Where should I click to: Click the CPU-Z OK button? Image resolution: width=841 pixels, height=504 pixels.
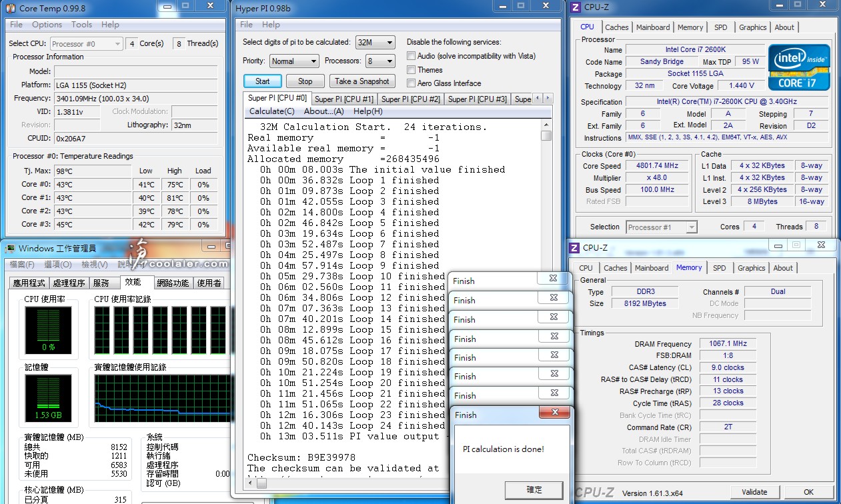click(x=808, y=492)
